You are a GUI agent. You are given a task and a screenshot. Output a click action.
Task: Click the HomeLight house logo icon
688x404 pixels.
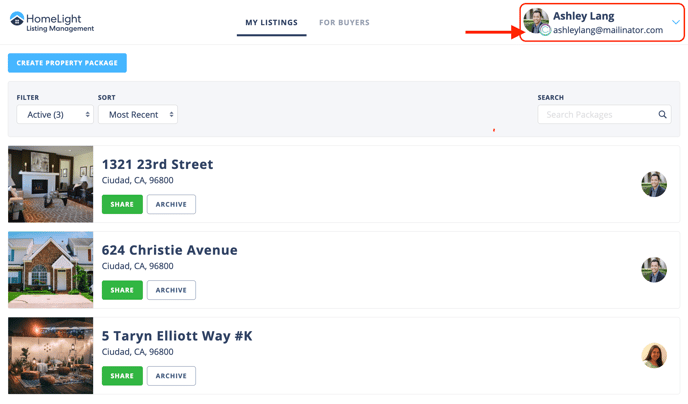pyautogui.click(x=17, y=19)
